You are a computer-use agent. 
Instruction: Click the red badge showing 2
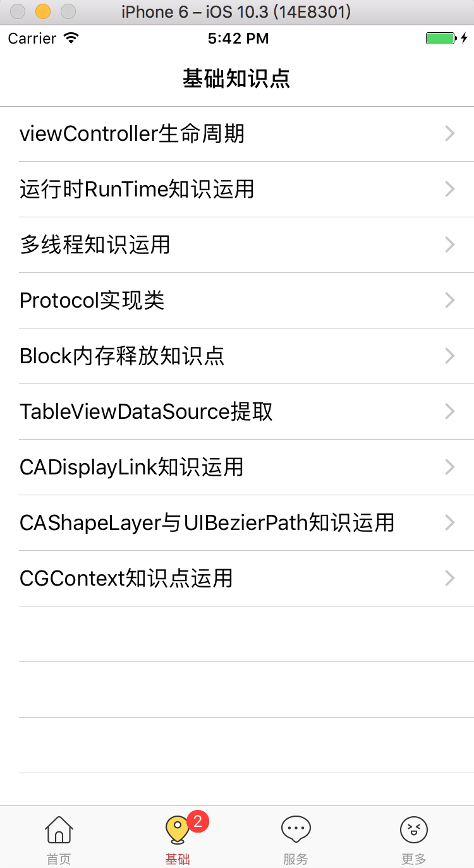pyautogui.click(x=198, y=821)
